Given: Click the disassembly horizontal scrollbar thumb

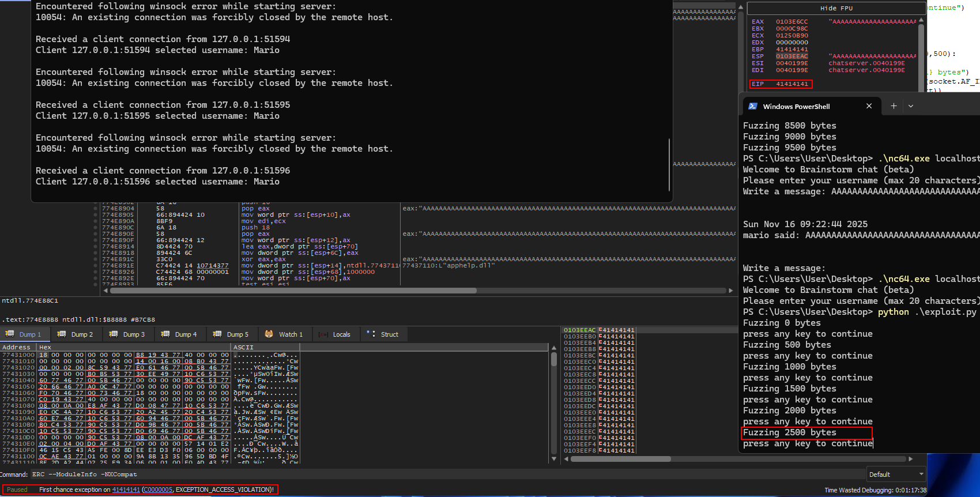Looking at the screenshot, I should coord(293,291).
